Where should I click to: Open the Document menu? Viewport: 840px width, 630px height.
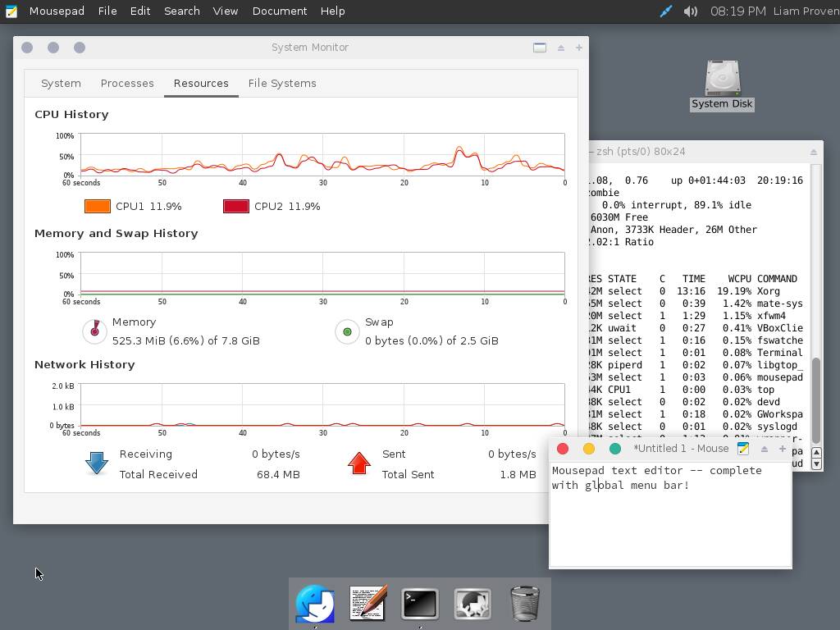(279, 11)
